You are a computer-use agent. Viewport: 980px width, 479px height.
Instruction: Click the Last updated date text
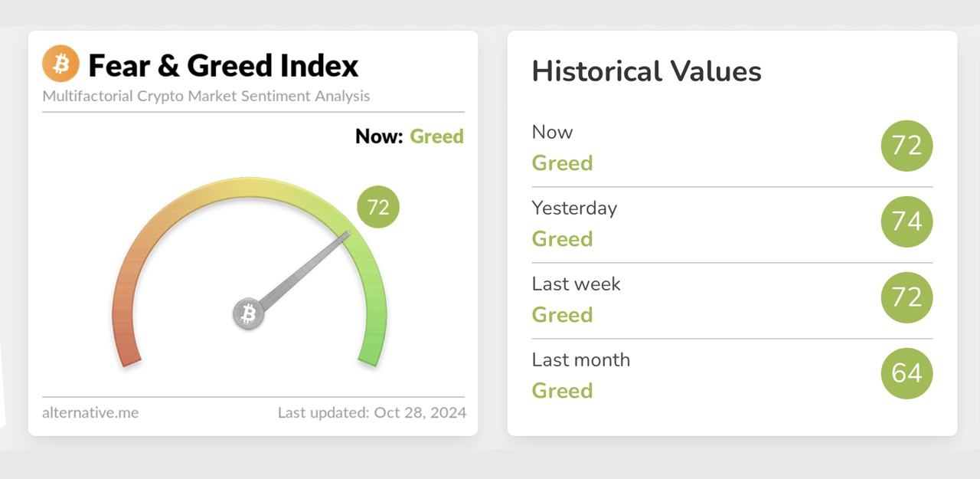tap(372, 412)
